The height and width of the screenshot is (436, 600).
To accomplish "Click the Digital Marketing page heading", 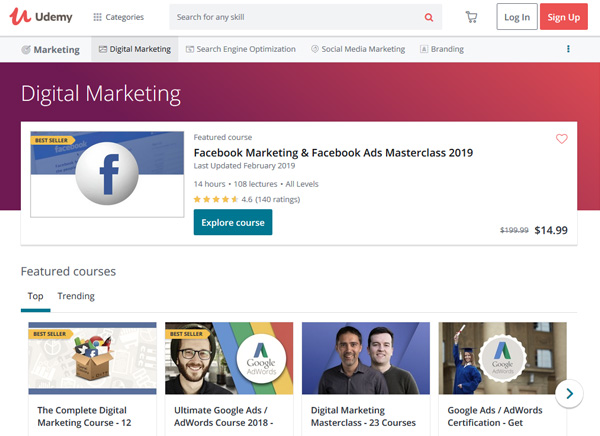I will pos(101,94).
